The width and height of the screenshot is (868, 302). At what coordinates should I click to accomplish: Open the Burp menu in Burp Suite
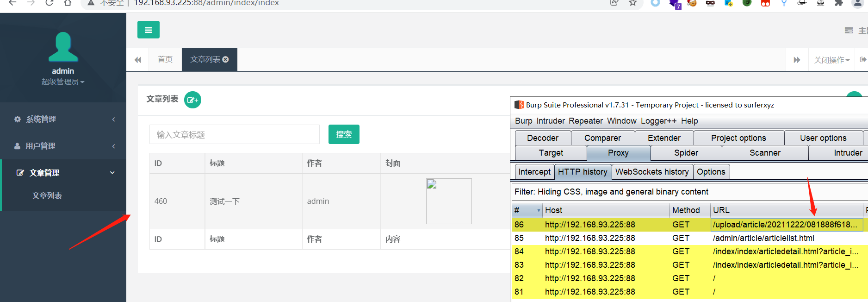tap(524, 121)
